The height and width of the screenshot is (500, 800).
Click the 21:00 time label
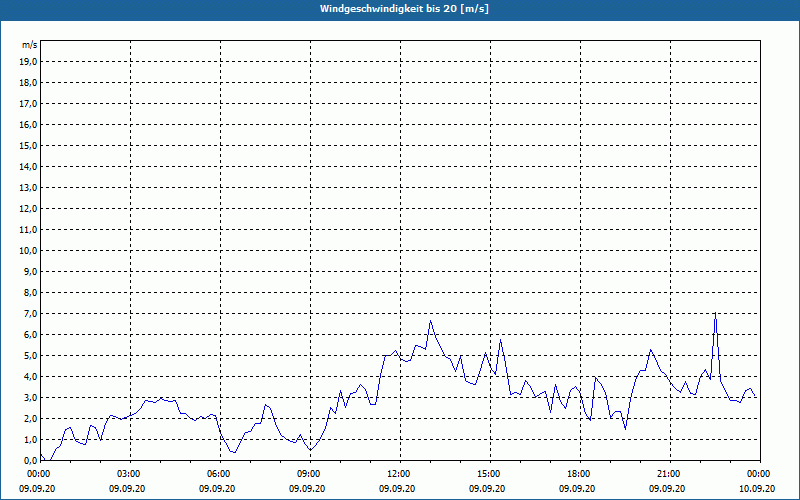tap(670, 474)
